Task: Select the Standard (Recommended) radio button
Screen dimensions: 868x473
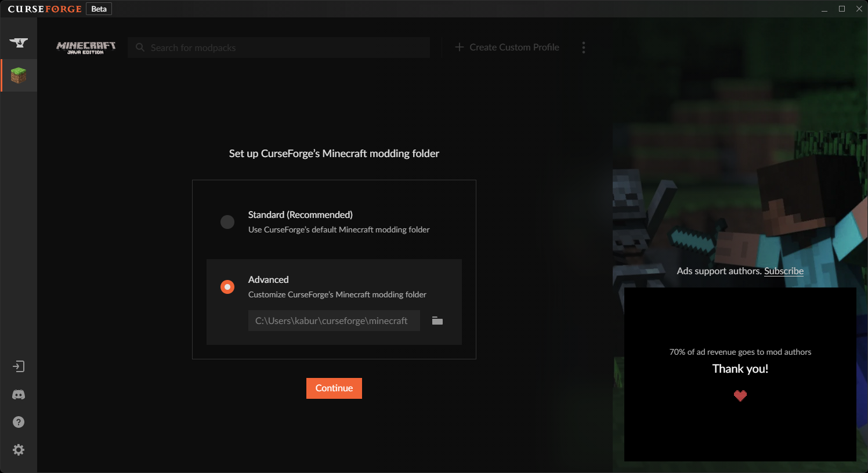Action: click(227, 222)
